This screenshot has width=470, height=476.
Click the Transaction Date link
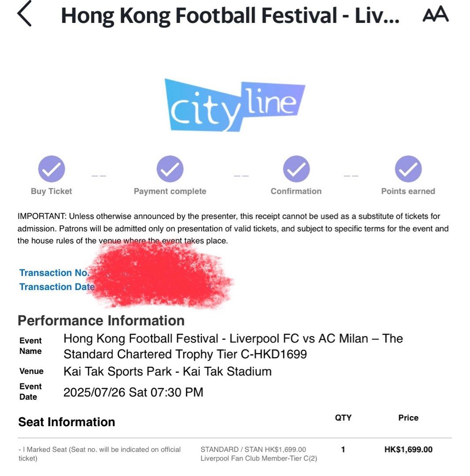[56, 287]
